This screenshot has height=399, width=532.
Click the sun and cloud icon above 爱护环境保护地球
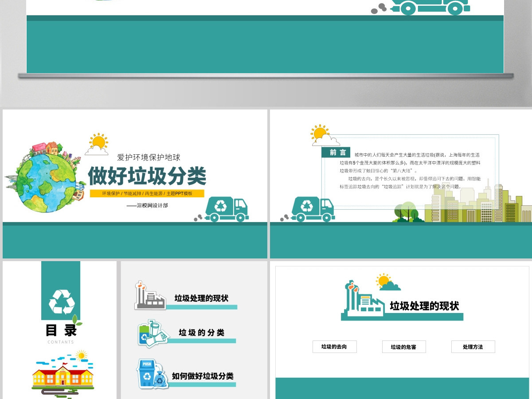click(97, 144)
